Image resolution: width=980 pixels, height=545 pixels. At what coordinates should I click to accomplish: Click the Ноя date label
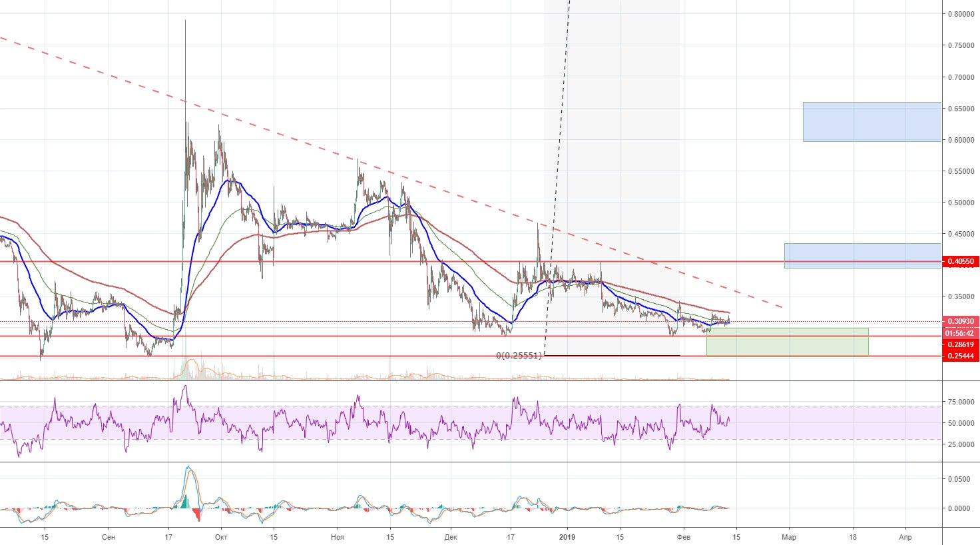coord(338,537)
